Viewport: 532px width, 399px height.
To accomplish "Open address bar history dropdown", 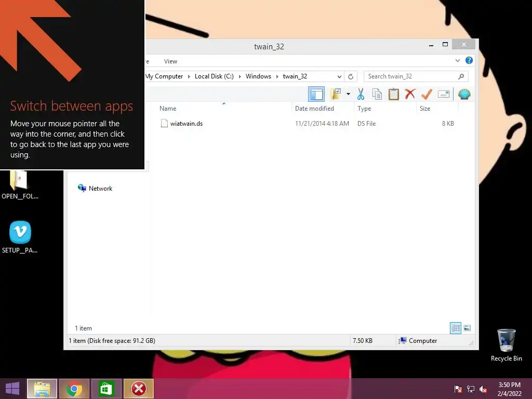I will (339, 76).
